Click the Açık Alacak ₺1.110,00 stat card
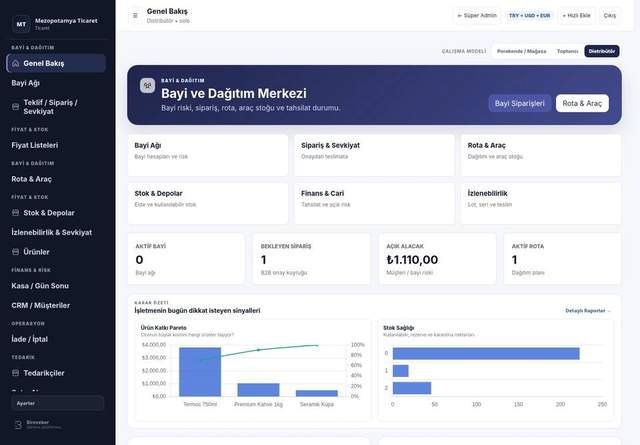This screenshot has height=445, width=640. pyautogui.click(x=437, y=259)
